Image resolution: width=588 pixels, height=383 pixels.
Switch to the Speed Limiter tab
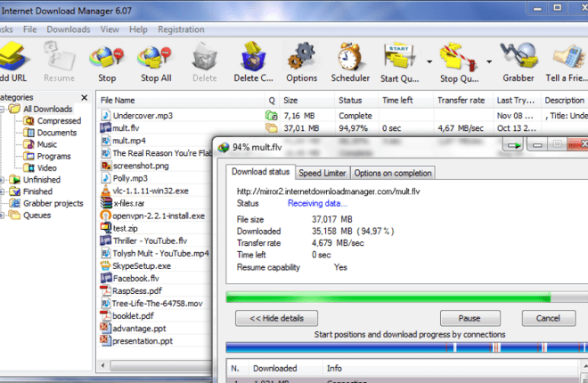pos(323,173)
